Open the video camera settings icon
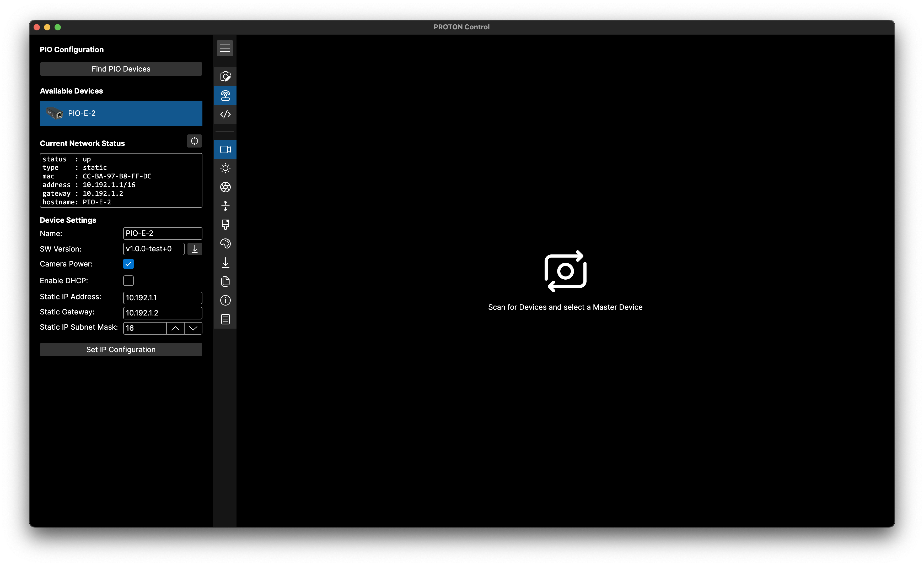924x566 pixels. (x=225, y=150)
